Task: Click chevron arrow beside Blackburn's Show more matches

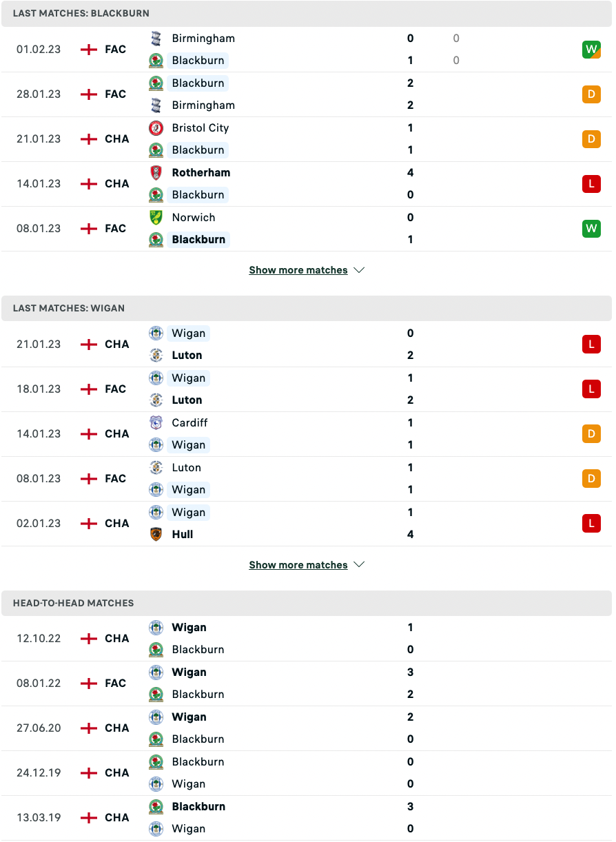Action: coord(359,270)
